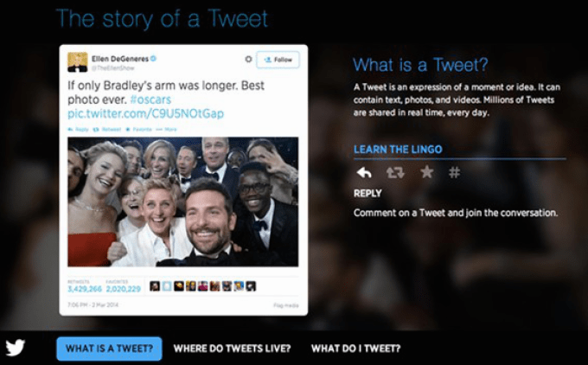Click the favorites count 2,020,229
Image resolution: width=588 pixels, height=365 pixels.
coord(124,289)
